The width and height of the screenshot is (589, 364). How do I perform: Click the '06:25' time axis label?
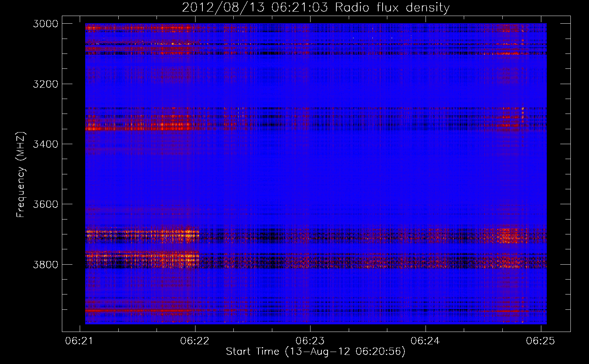[x=541, y=341]
